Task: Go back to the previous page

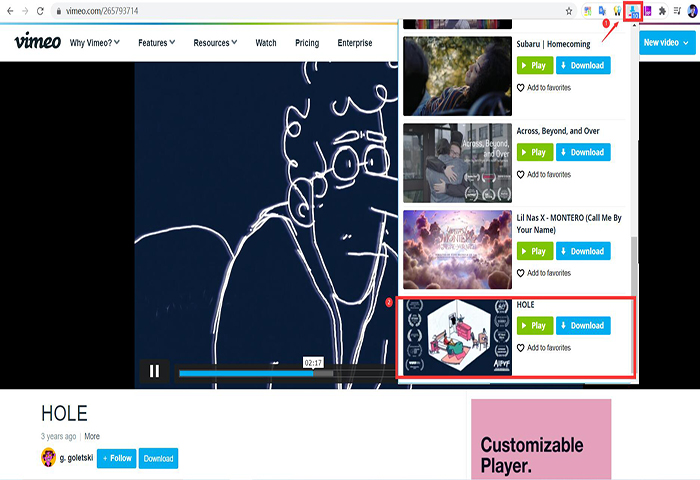Action: pos(10,11)
